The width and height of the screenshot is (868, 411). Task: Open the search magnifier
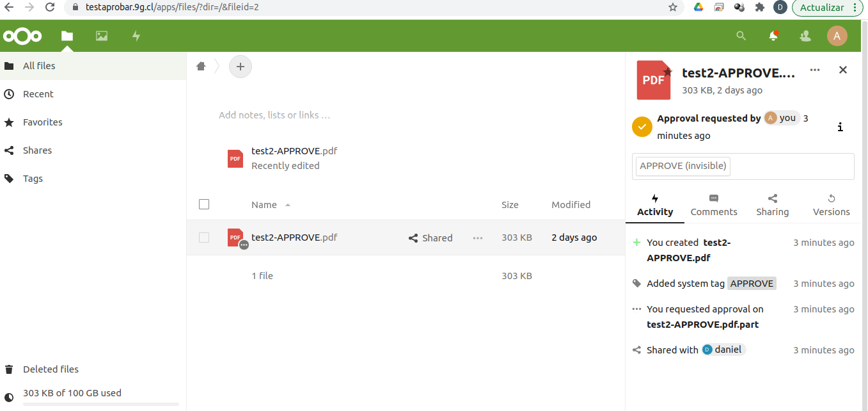coord(741,36)
